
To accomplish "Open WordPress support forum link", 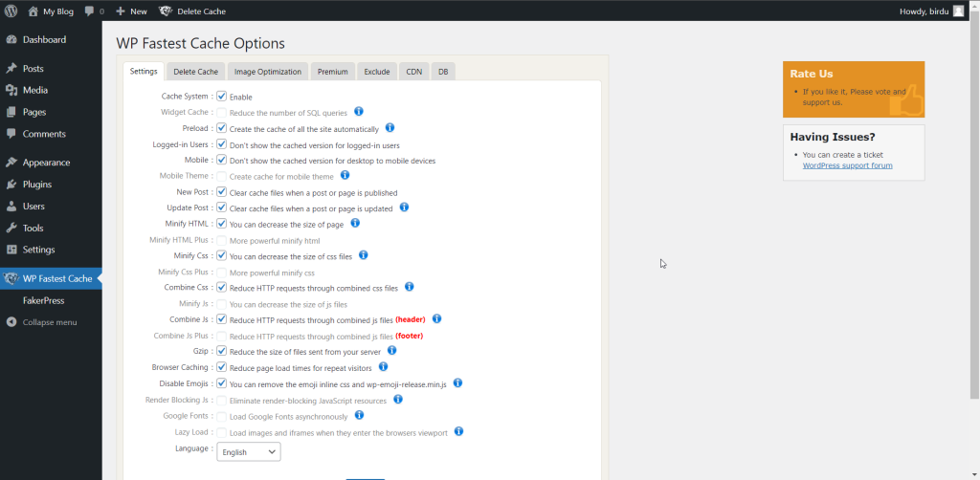I will 848,165.
